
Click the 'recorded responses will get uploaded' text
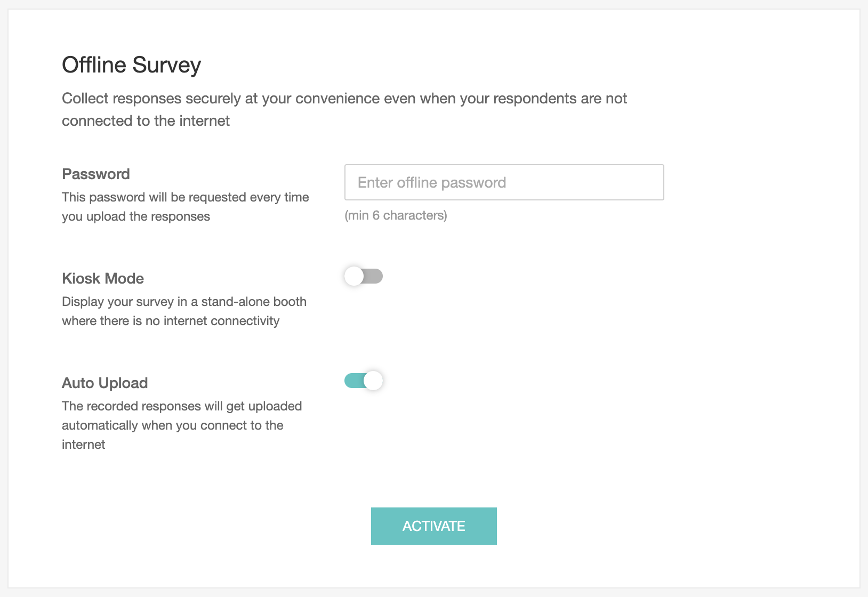pos(182,406)
